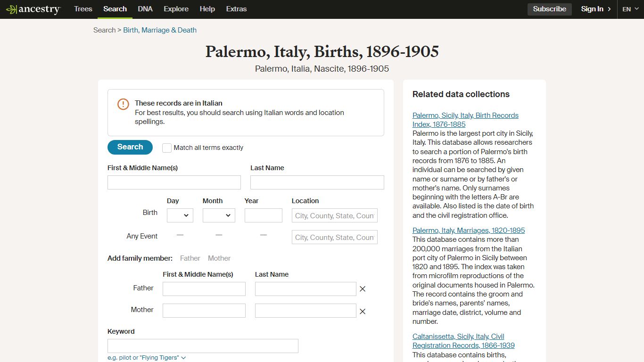Click the 'Related data collections' heading
This screenshot has width=644, height=362.
461,94
